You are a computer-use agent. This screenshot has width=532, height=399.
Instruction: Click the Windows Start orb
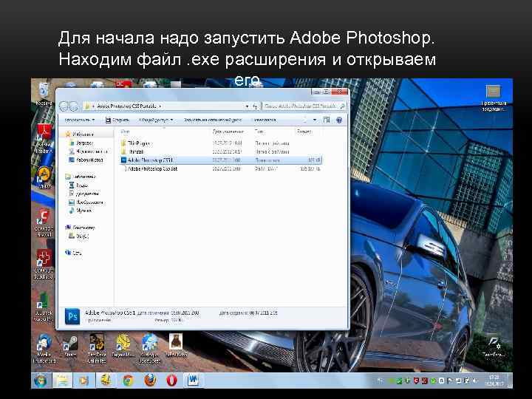41,381
